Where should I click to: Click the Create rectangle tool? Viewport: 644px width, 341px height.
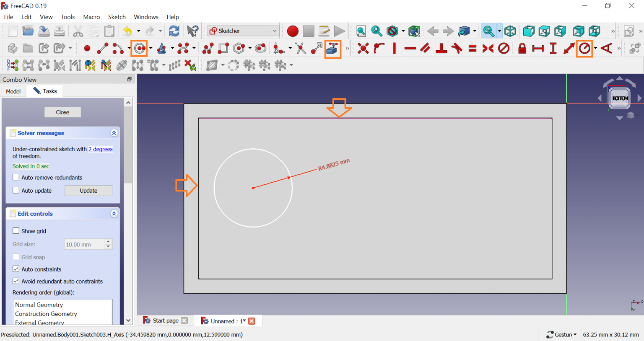click(x=223, y=49)
